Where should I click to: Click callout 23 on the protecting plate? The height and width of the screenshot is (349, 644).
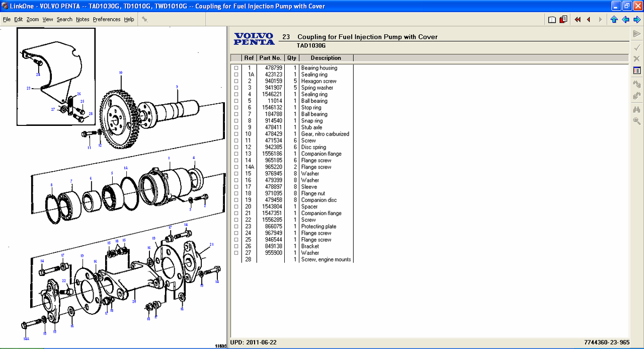tap(29, 88)
